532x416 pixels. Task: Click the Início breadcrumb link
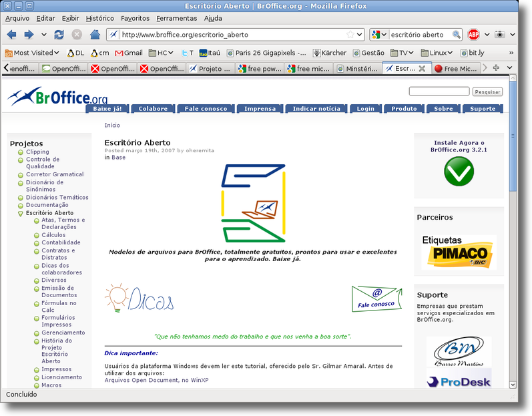coord(112,126)
